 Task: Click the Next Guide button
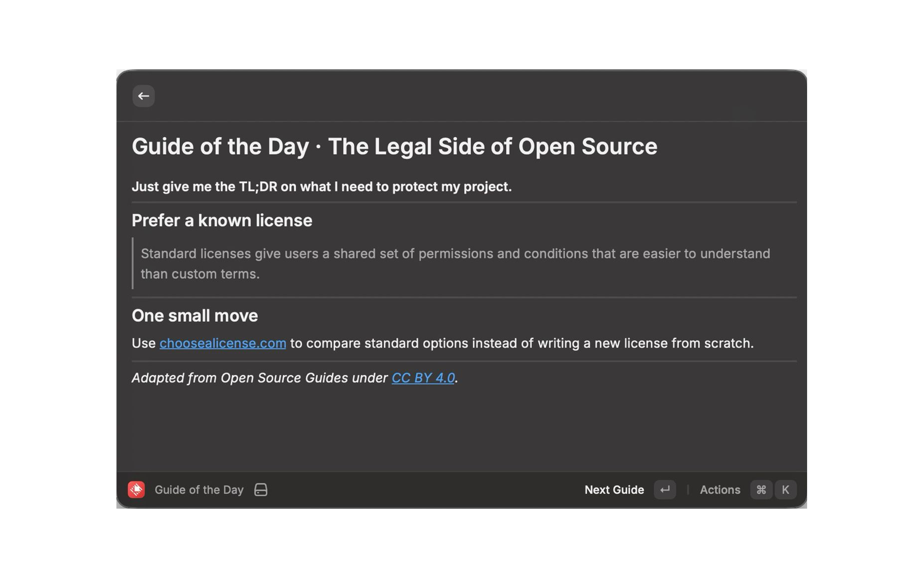(614, 490)
